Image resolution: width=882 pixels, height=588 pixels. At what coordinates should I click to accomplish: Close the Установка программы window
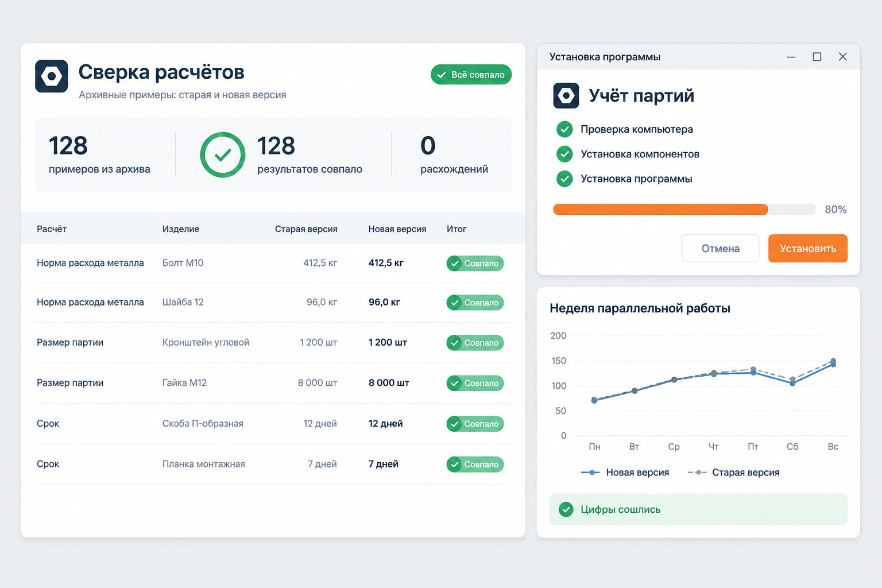[843, 57]
